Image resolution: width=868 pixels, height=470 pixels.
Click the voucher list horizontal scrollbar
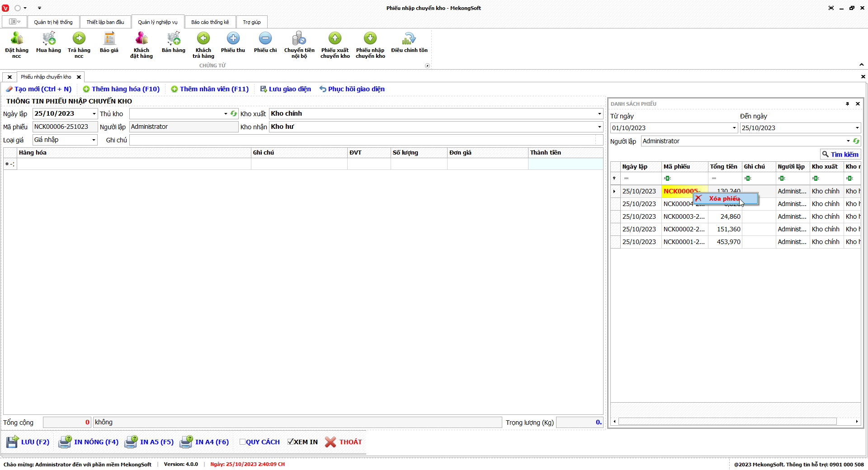(727, 422)
